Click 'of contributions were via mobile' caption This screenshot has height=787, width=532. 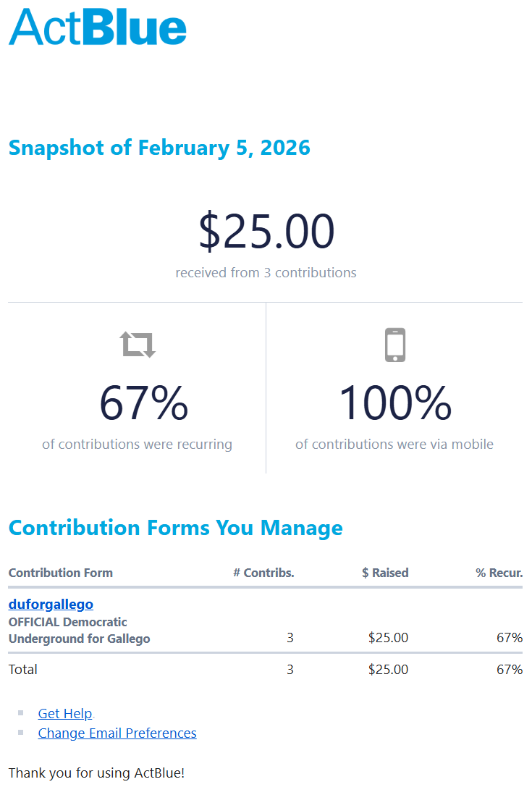click(394, 444)
